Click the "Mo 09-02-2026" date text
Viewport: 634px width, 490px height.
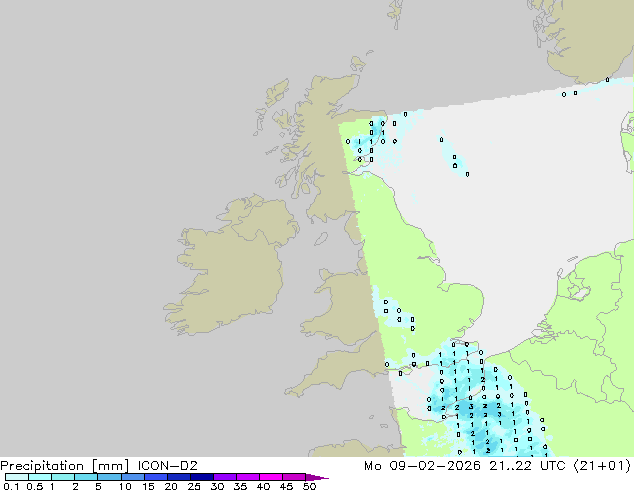pos(423,466)
